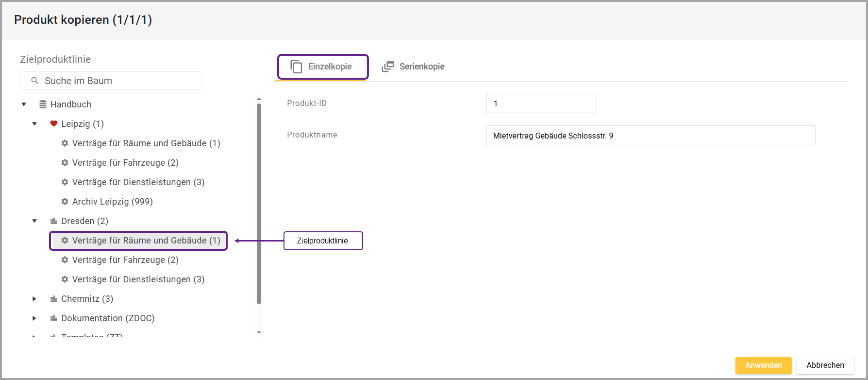Click into the Produkt-ID input field
The image size is (868, 380).
click(x=541, y=104)
